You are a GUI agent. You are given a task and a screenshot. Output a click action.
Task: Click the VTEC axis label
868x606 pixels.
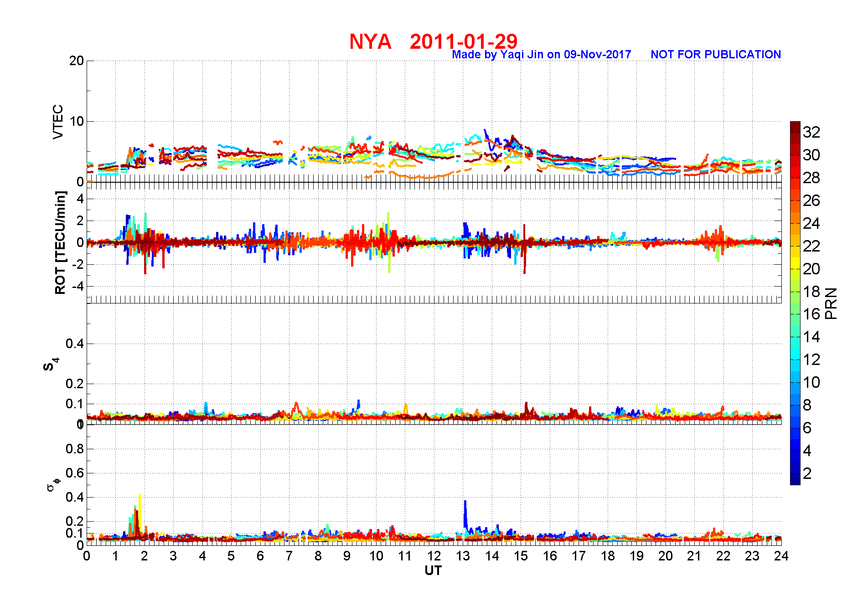click(x=58, y=122)
